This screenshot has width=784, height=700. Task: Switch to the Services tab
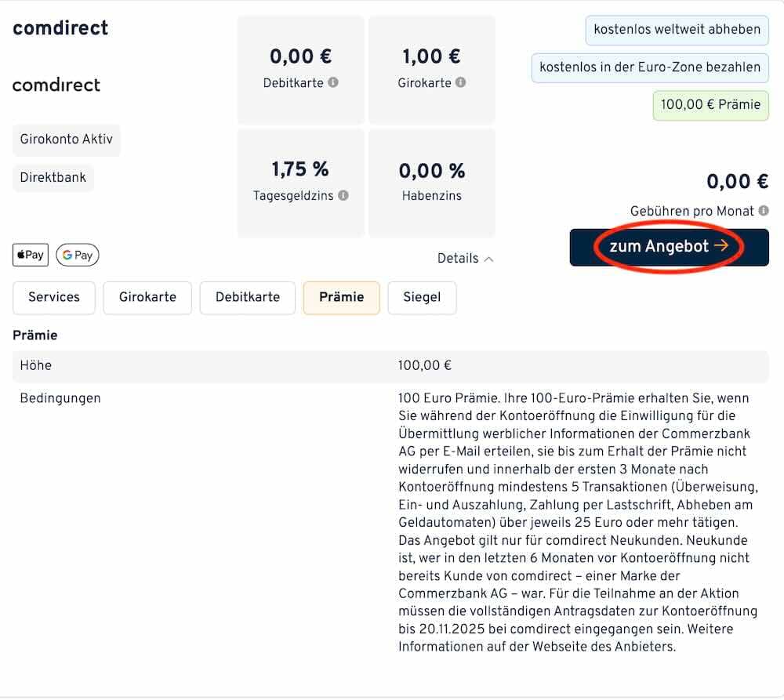point(53,298)
